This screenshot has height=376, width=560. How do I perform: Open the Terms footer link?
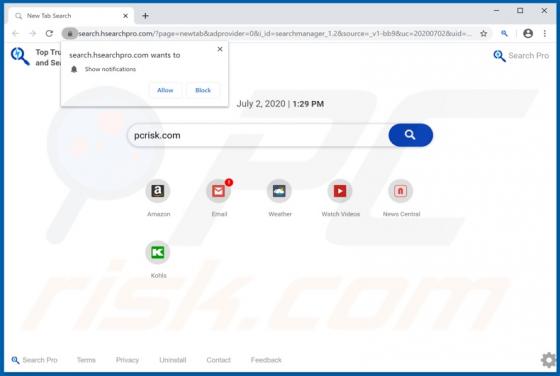[x=86, y=360]
